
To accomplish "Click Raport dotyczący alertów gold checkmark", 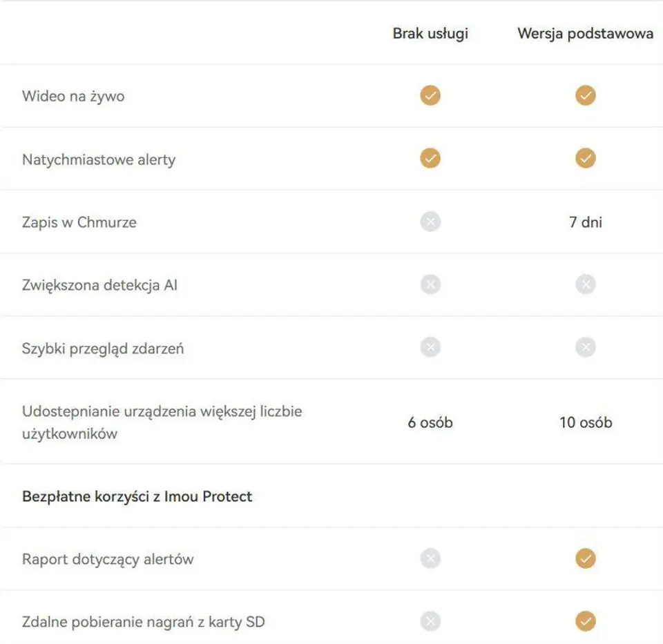I will (x=586, y=558).
